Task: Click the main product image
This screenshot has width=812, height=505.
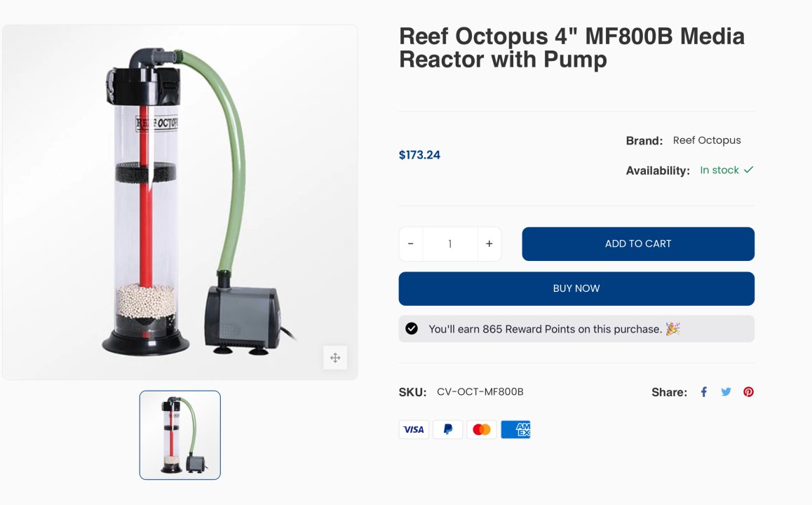Action: (x=180, y=203)
